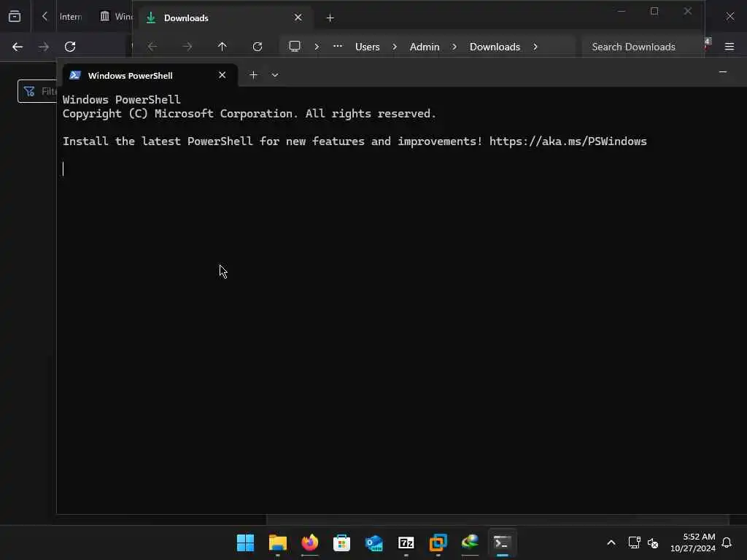Go up one folder in File Explorer

click(222, 46)
